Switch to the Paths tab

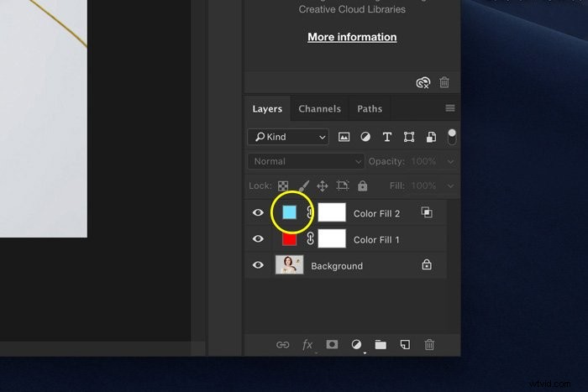(x=370, y=108)
